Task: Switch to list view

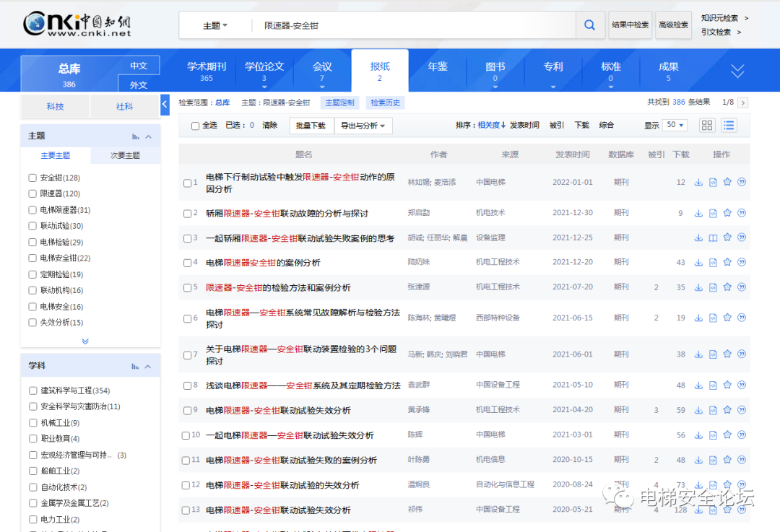Action: tap(729, 126)
